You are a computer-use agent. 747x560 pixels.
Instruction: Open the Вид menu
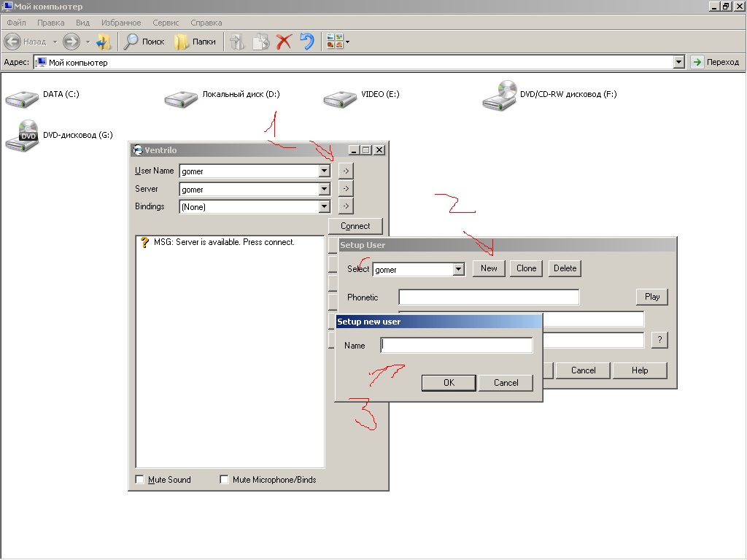(x=83, y=23)
